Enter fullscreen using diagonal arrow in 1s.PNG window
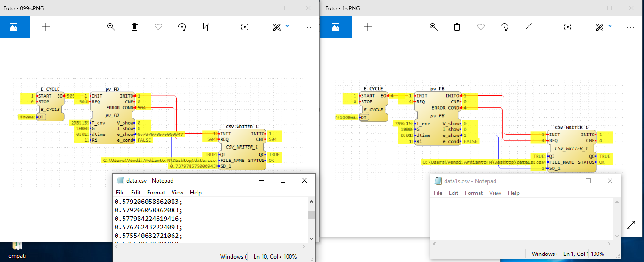 tap(630, 225)
